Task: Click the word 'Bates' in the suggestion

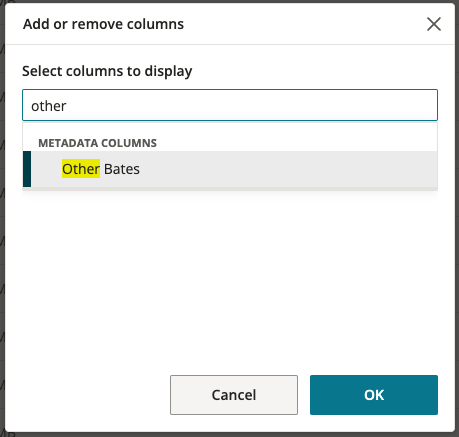Action: tap(122, 169)
